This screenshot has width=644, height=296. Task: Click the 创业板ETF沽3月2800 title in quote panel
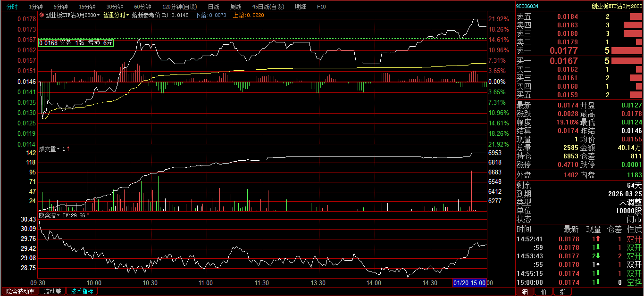pyautogui.click(x=617, y=6)
